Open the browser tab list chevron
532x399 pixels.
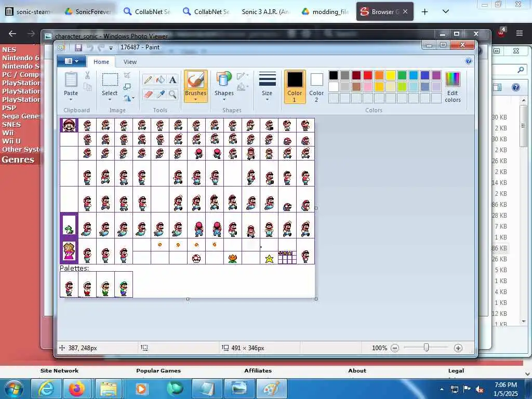446,11
